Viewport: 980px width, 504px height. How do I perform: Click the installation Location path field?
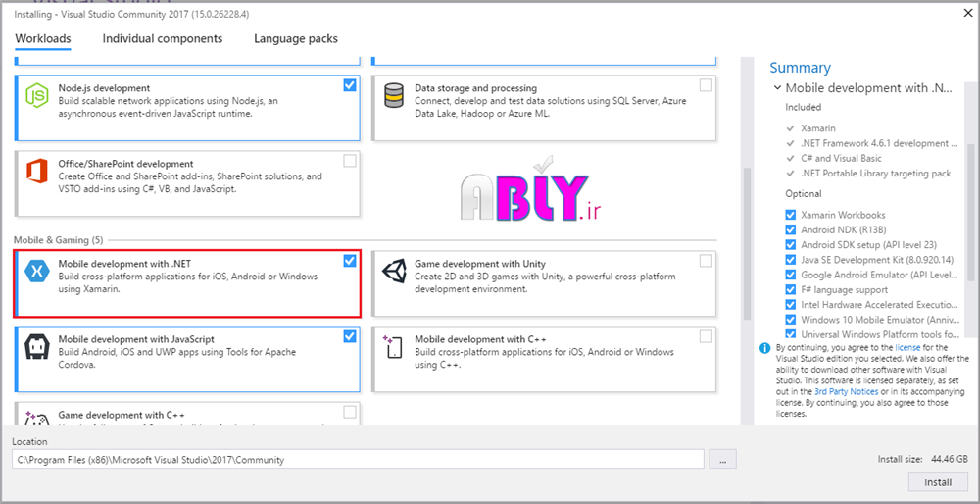coord(358,460)
